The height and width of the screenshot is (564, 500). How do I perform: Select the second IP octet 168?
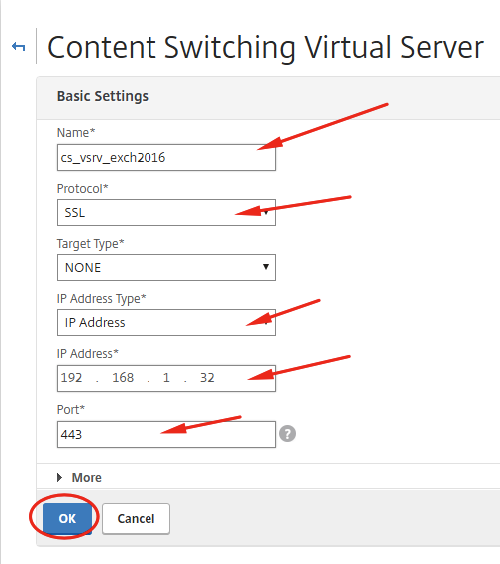tap(123, 378)
